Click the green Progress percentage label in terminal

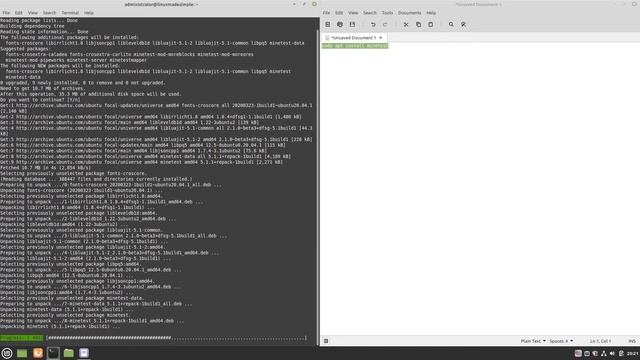tap(21, 338)
